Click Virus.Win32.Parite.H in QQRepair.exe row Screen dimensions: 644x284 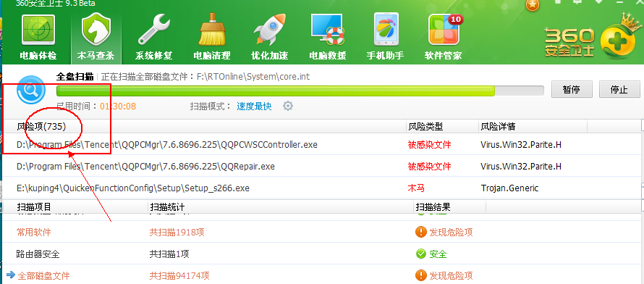point(521,167)
